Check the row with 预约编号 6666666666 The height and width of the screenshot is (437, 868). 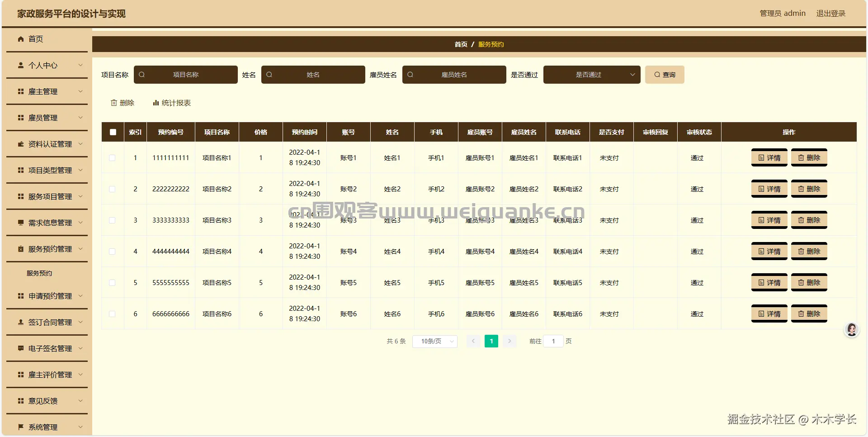pyautogui.click(x=112, y=314)
